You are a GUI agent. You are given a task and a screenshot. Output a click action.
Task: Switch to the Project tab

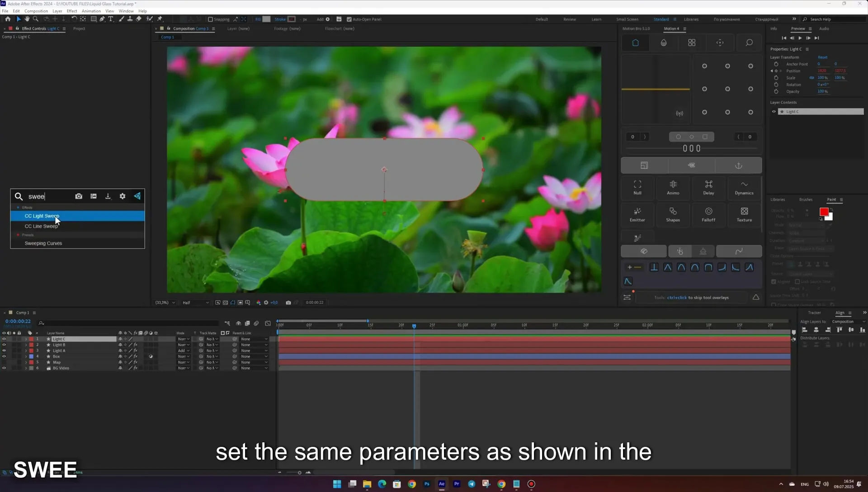pos(79,28)
